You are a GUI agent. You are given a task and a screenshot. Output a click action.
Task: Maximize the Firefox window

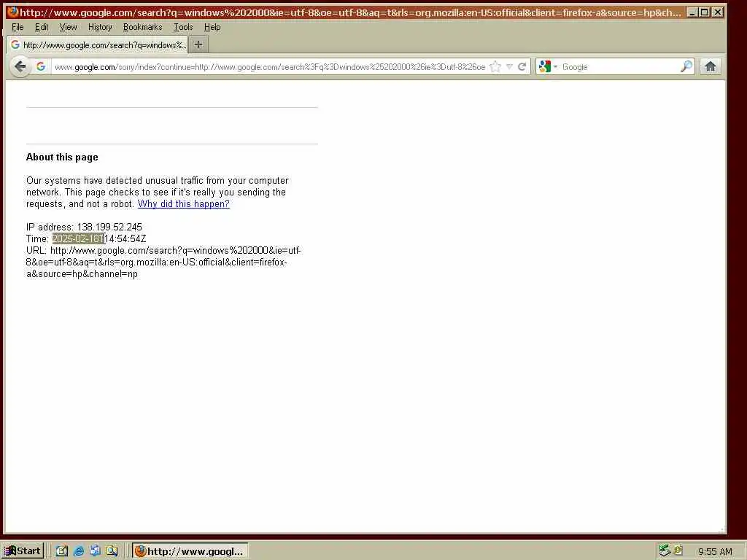pos(705,12)
